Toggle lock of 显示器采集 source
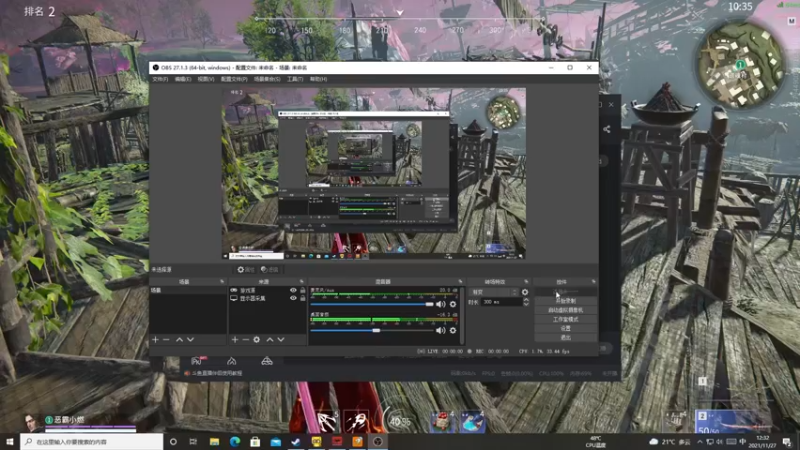Viewport: 800px width, 450px height. tap(303, 298)
